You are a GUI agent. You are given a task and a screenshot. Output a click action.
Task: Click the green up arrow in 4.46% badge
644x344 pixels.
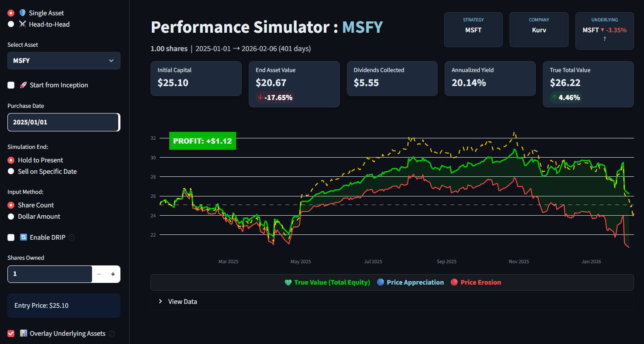(555, 97)
